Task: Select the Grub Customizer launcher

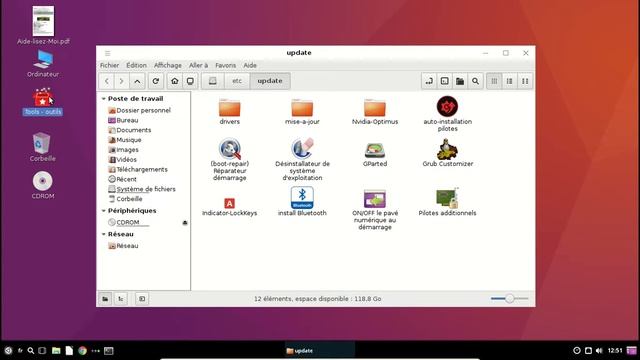Action: [447, 153]
